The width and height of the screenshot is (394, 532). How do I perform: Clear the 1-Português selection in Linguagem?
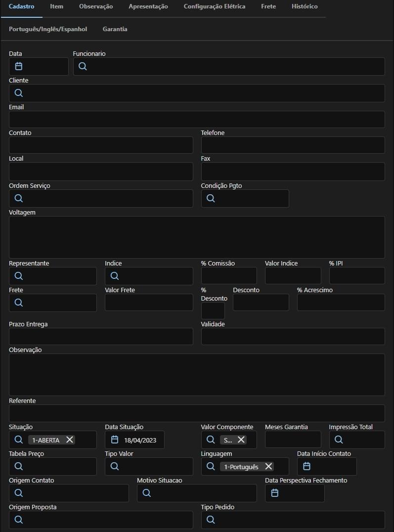[x=268, y=466]
